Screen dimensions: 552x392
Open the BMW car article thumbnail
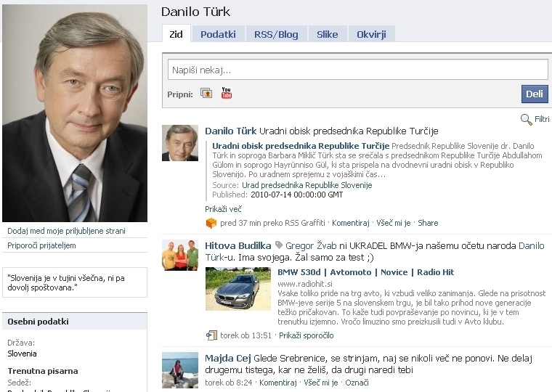click(238, 289)
